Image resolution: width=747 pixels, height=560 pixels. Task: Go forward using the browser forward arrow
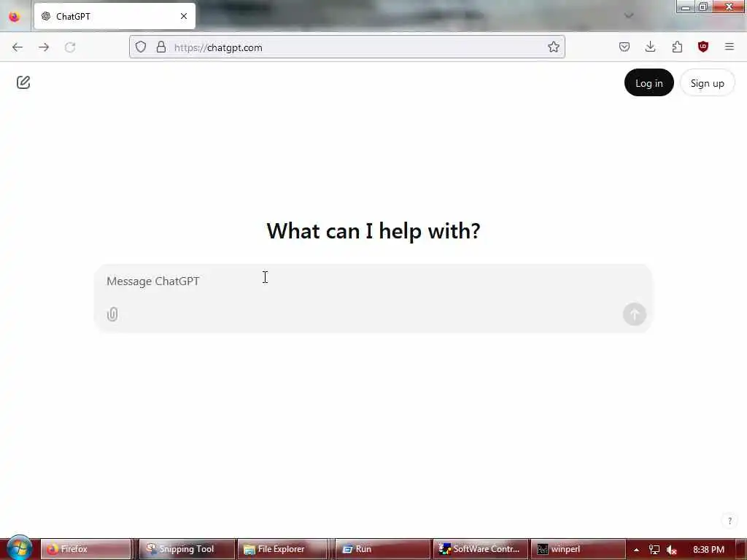click(44, 47)
